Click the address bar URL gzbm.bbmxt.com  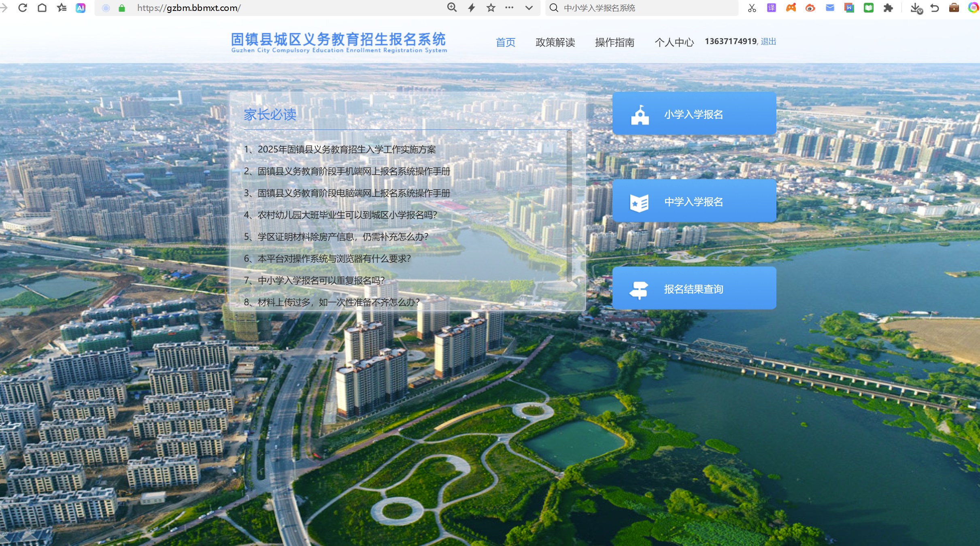[189, 8]
